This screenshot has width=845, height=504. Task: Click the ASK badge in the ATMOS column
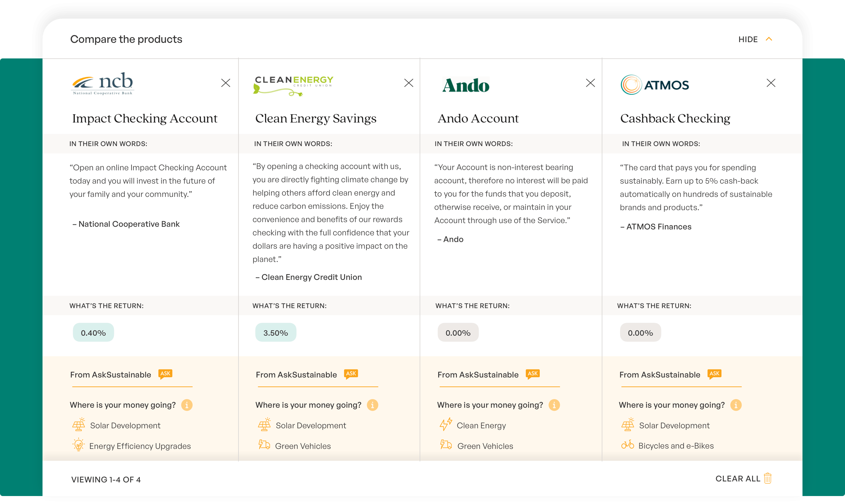[x=714, y=374]
